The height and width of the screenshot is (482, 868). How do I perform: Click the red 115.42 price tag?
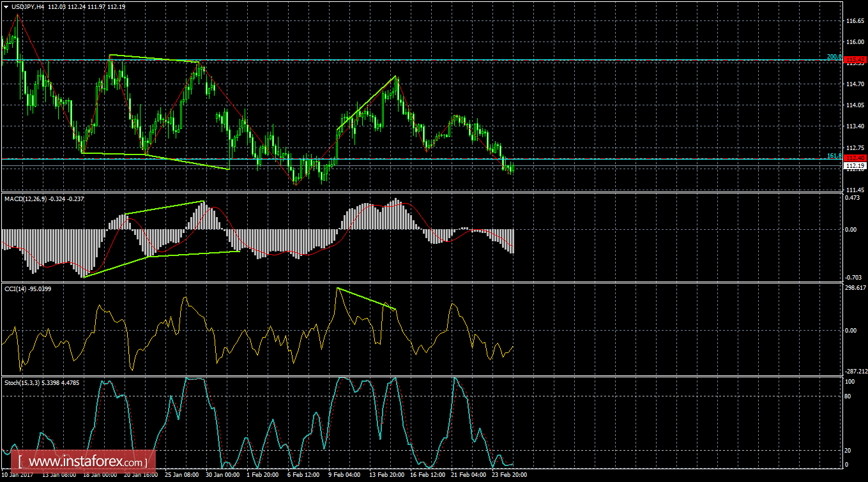(x=856, y=58)
